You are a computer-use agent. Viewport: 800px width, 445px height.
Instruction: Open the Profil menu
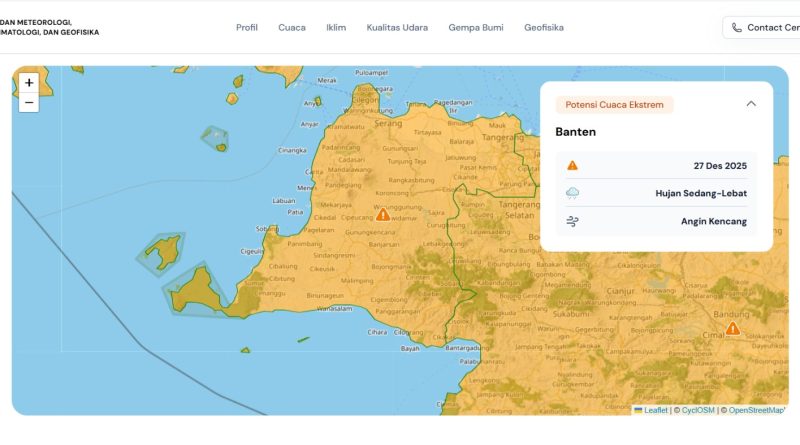(x=247, y=28)
